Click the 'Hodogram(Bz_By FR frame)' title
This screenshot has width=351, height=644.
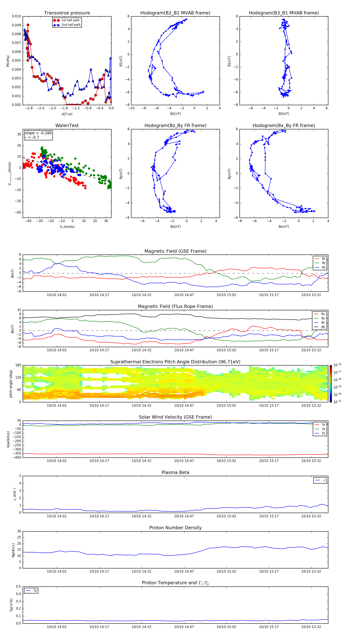[x=175, y=125]
